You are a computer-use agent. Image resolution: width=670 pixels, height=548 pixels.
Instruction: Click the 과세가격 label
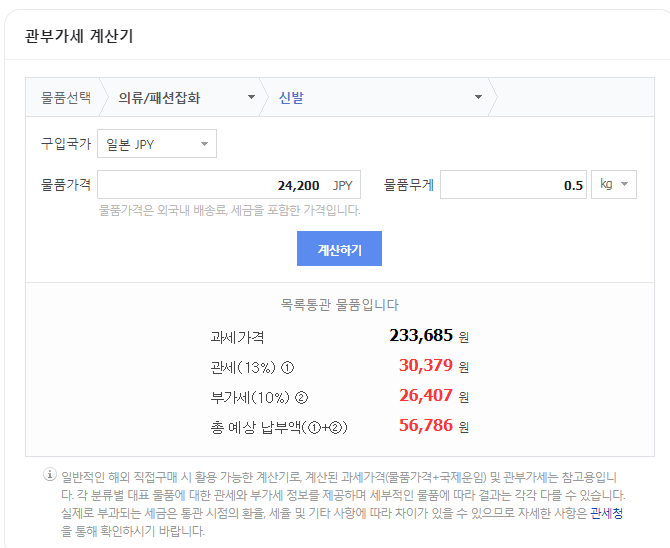pyautogui.click(x=237, y=338)
